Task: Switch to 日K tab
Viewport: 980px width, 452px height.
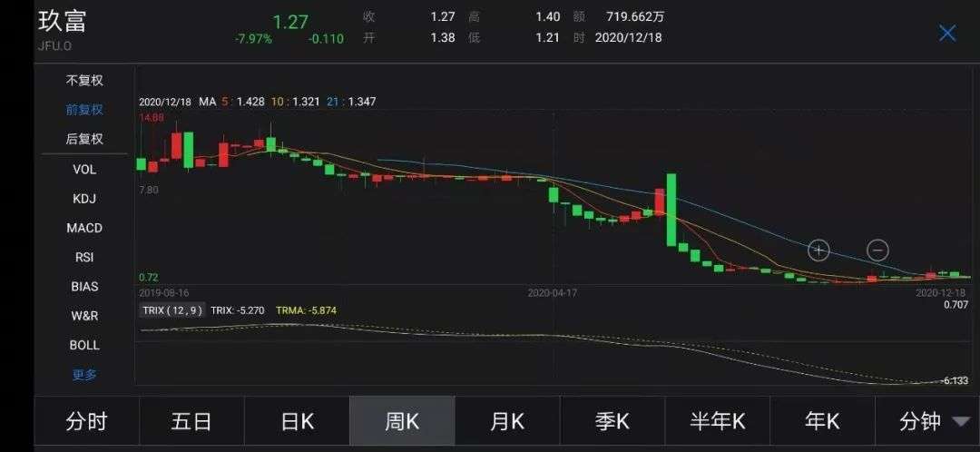Action: 297,422
